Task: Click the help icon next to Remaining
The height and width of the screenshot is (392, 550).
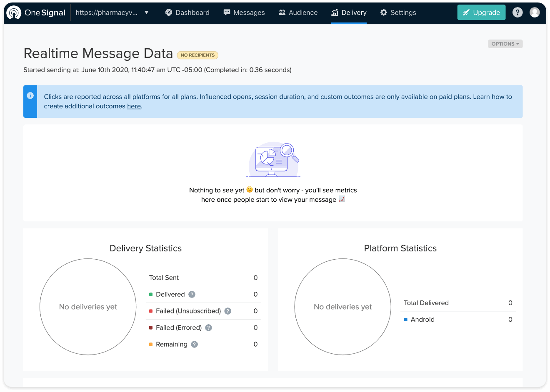Action: [195, 345]
